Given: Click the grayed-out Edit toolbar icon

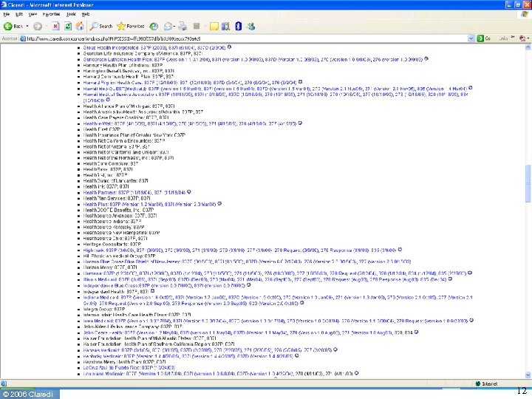Looking at the screenshot, I should click(196, 26).
